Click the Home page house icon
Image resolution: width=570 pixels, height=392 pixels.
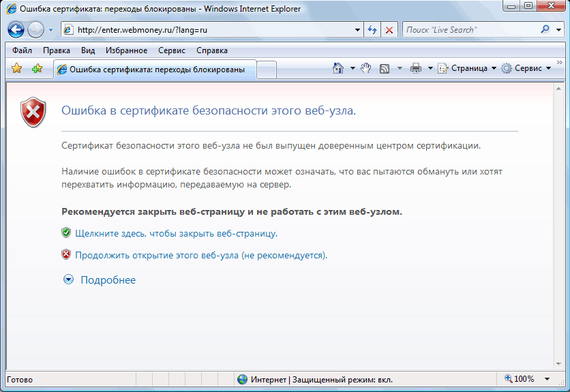coord(337,68)
